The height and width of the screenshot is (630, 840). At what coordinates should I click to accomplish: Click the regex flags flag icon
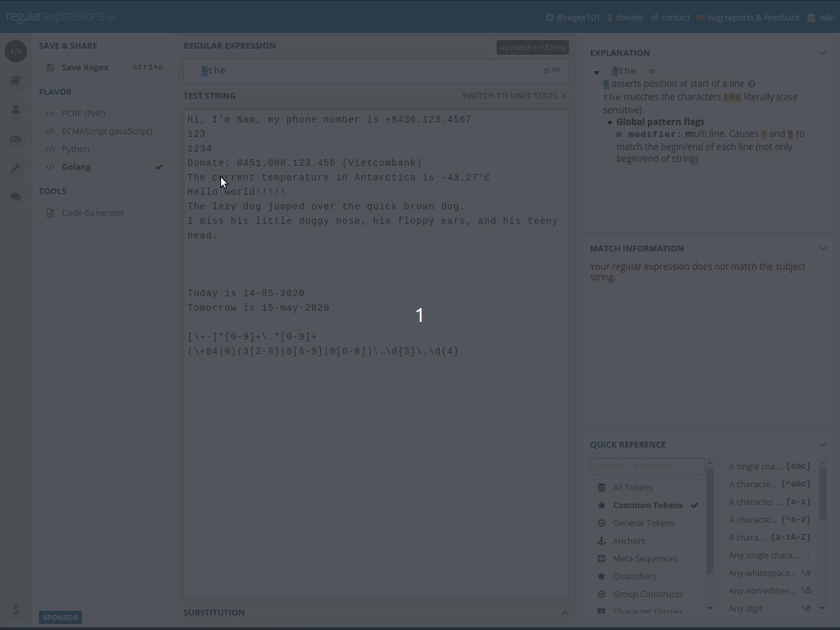556,70
